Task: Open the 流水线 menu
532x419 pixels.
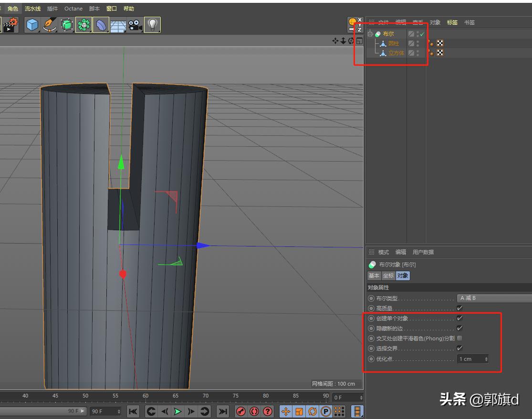Action: click(32, 9)
